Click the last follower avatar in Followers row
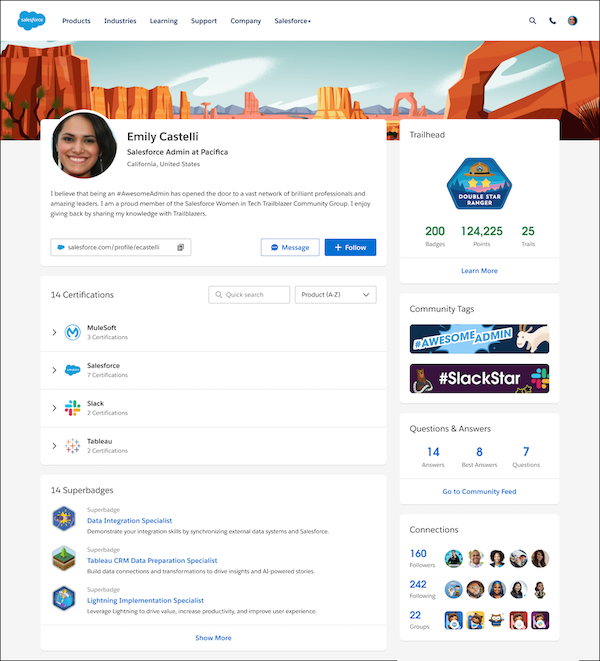Screen dimensions: 600x661 click(x=540, y=559)
